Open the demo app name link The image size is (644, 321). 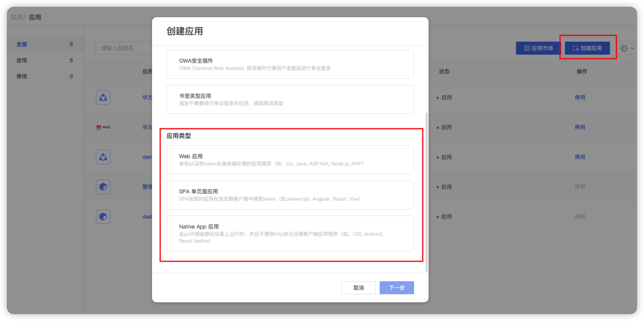point(147,157)
